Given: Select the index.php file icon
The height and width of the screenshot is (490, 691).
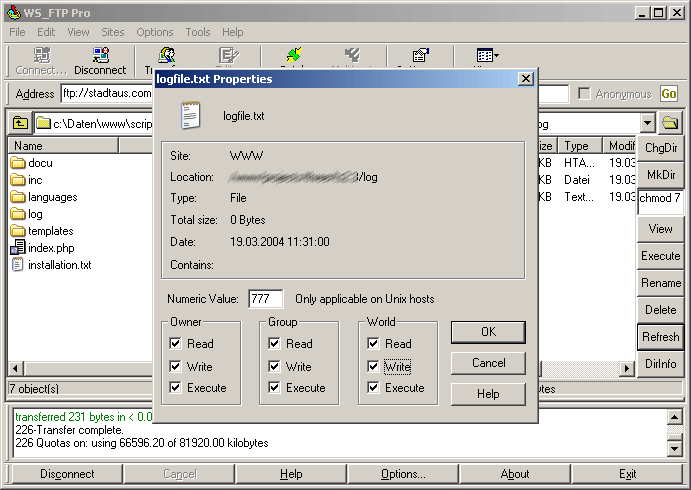Looking at the screenshot, I should pyautogui.click(x=18, y=247).
